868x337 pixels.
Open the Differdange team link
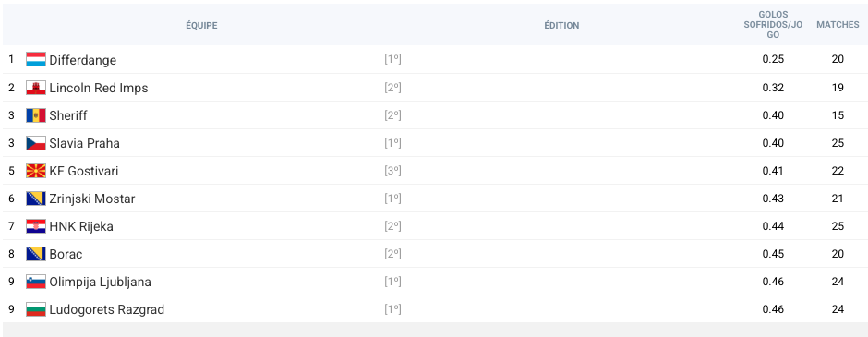pos(83,60)
